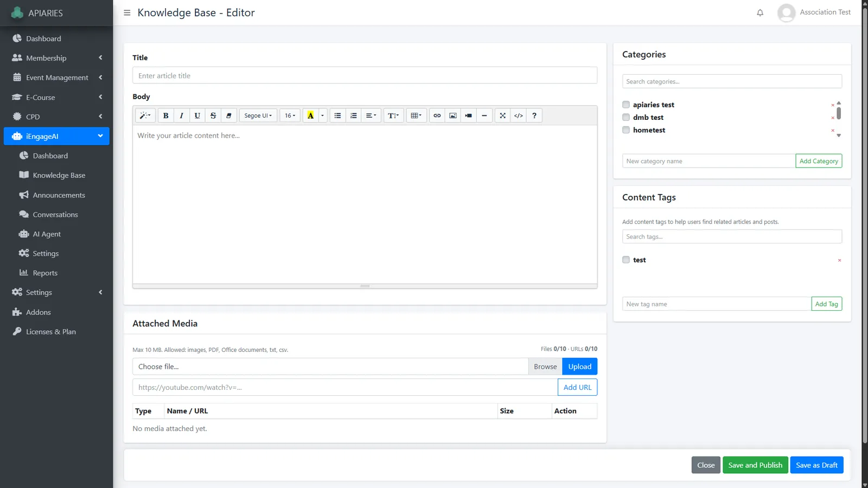The height and width of the screenshot is (488, 868).
Task: Insert a link with the chain icon
Action: (437, 115)
